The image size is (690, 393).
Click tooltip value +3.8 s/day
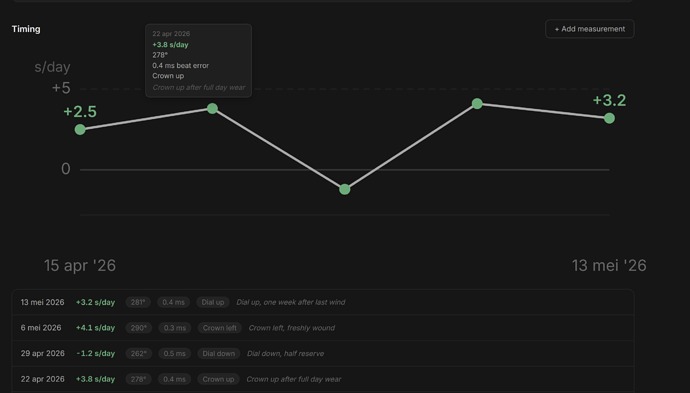pyautogui.click(x=170, y=44)
